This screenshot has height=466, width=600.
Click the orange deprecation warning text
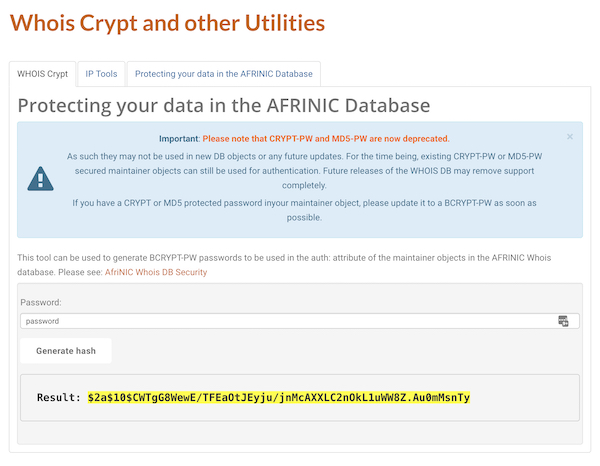(326, 138)
